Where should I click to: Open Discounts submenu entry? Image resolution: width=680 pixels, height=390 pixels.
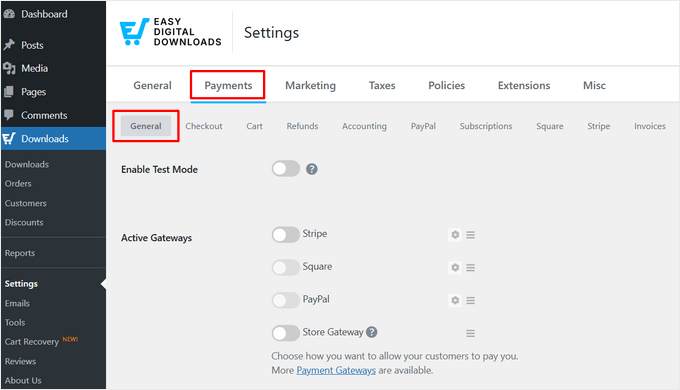click(x=24, y=222)
